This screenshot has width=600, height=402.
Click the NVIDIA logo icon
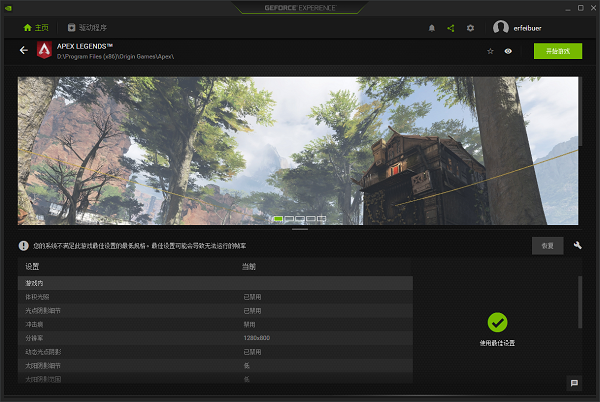pyautogui.click(x=8, y=8)
